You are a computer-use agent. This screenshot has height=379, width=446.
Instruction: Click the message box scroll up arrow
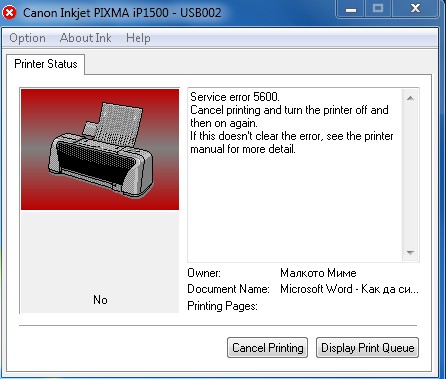click(410, 98)
